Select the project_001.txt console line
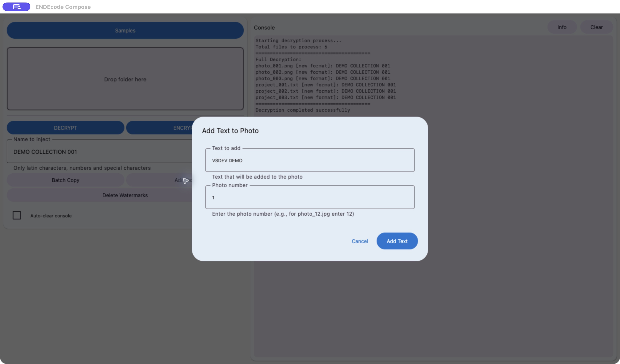 click(x=326, y=85)
